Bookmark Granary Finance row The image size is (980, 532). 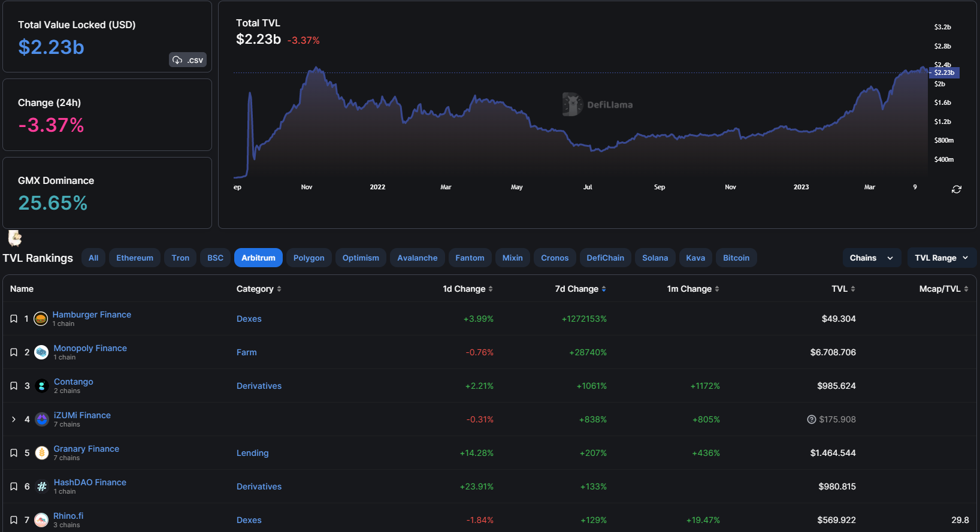14,453
